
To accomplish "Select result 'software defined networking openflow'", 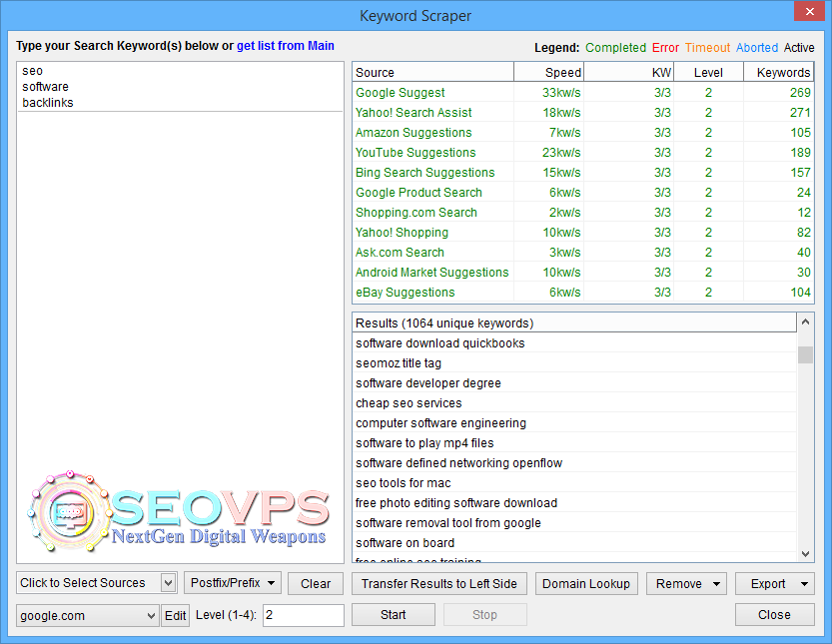I will coord(574,463).
